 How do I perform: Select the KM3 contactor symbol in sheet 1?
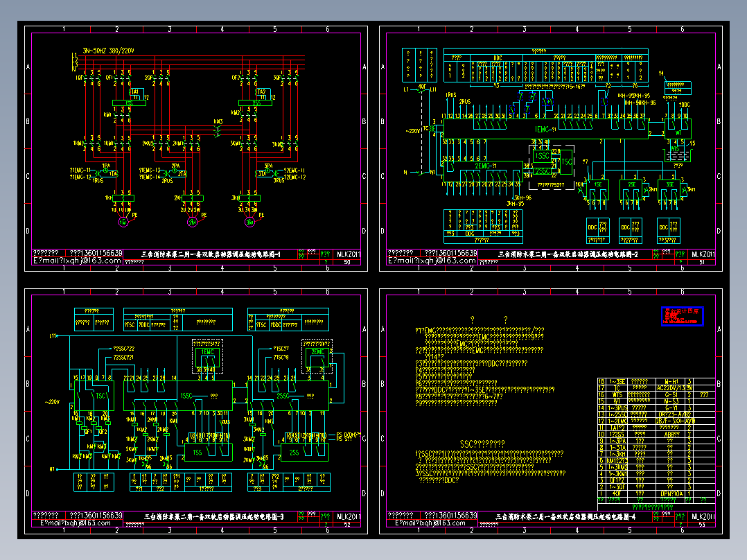218,129
